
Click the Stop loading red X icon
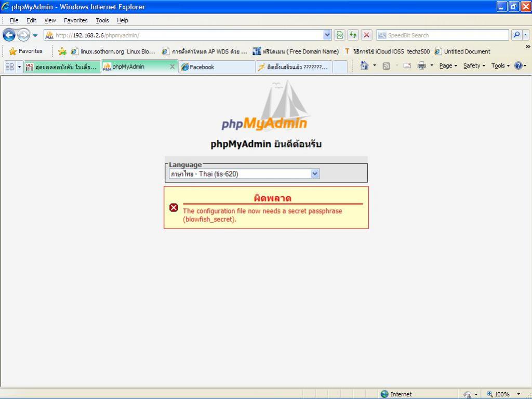(x=366, y=35)
